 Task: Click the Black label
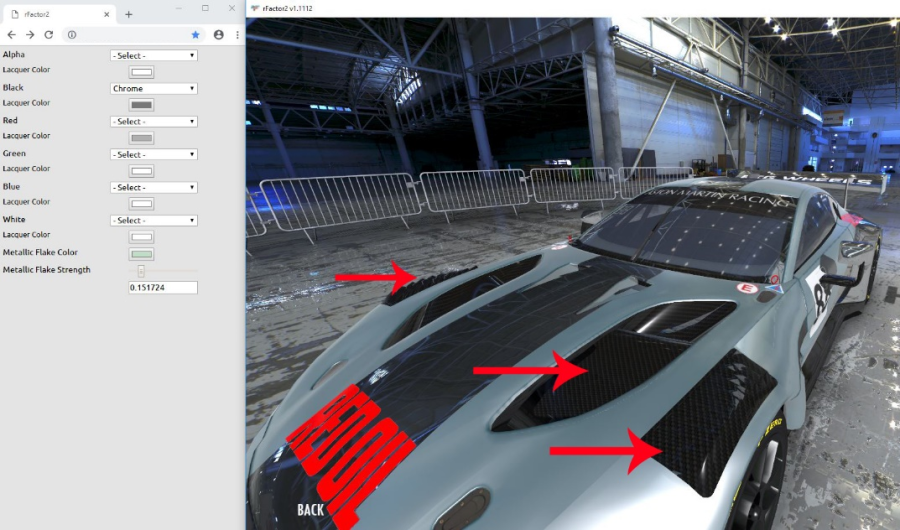(x=13, y=88)
